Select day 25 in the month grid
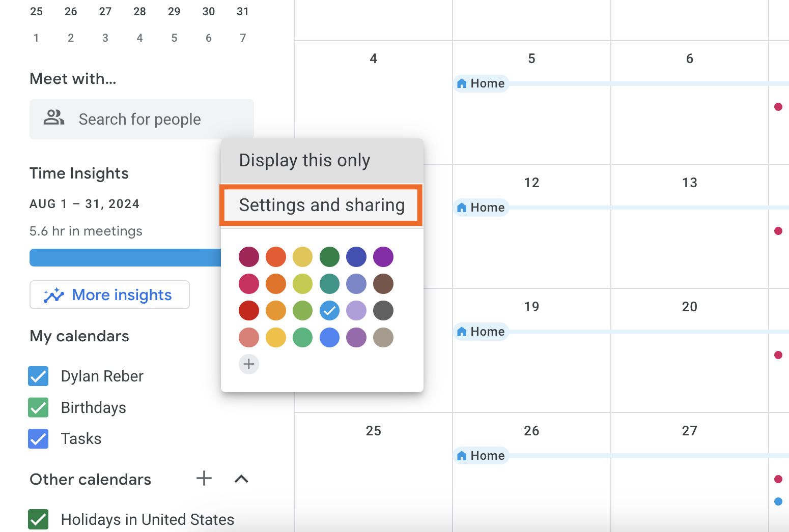789x532 pixels. [373, 431]
